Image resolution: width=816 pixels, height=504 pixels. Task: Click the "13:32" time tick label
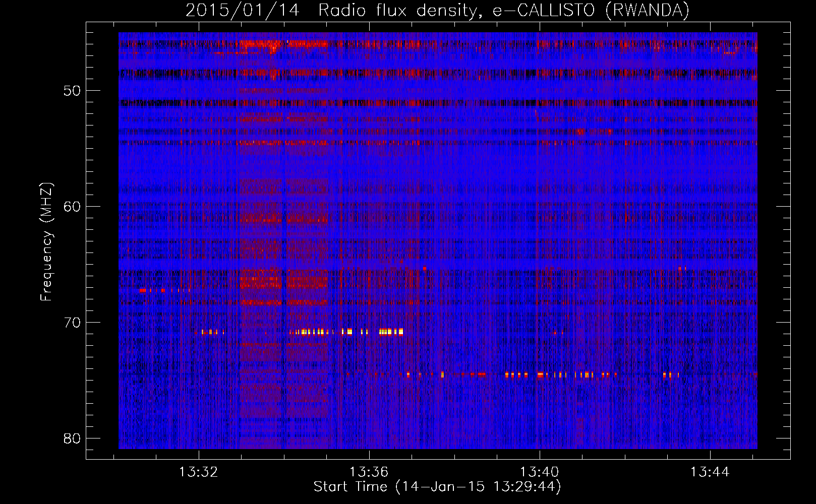(199, 472)
